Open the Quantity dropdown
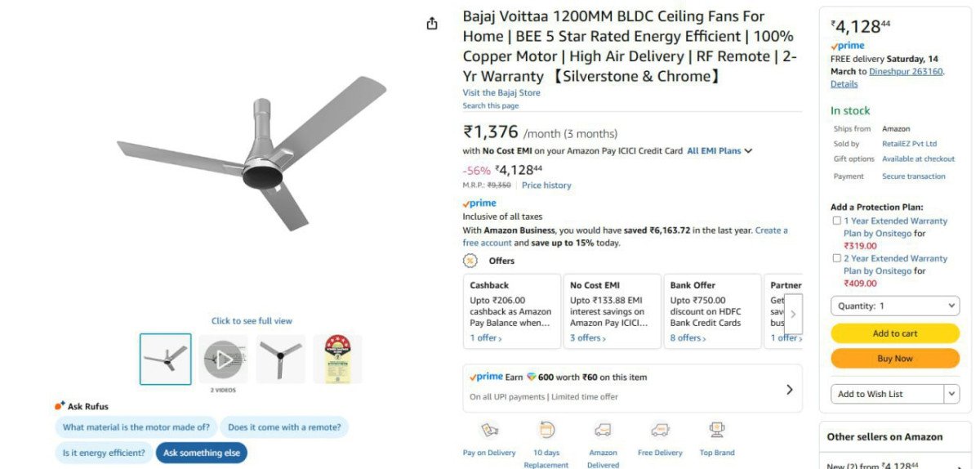Viewport: 980px width, 469px height. 895,306
